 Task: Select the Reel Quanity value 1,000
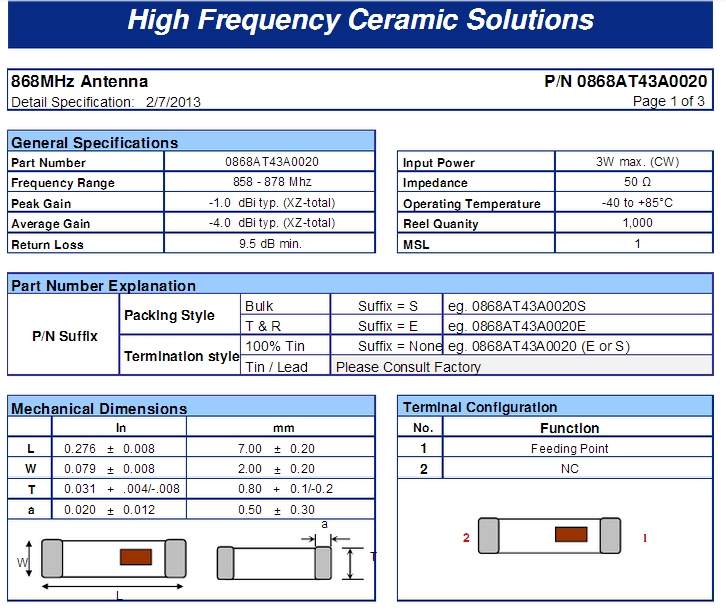pos(638,223)
